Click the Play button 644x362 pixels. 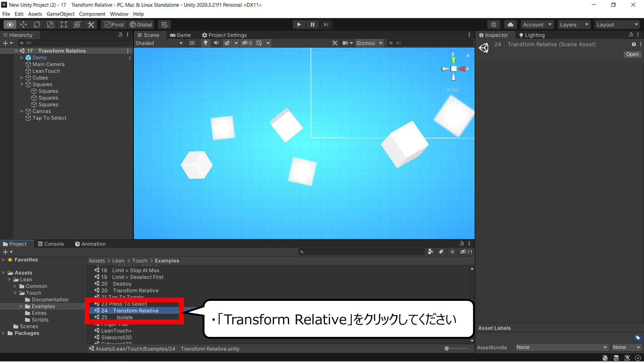pyautogui.click(x=299, y=24)
